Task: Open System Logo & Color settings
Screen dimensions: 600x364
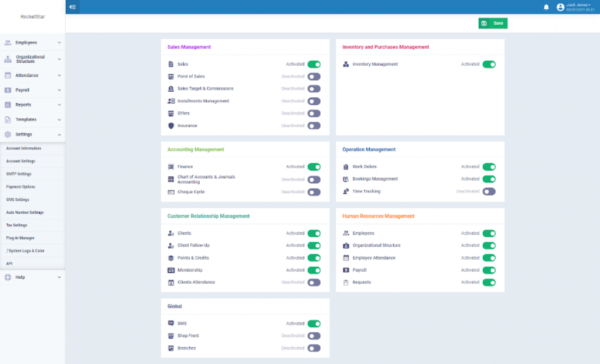Action: click(x=26, y=251)
